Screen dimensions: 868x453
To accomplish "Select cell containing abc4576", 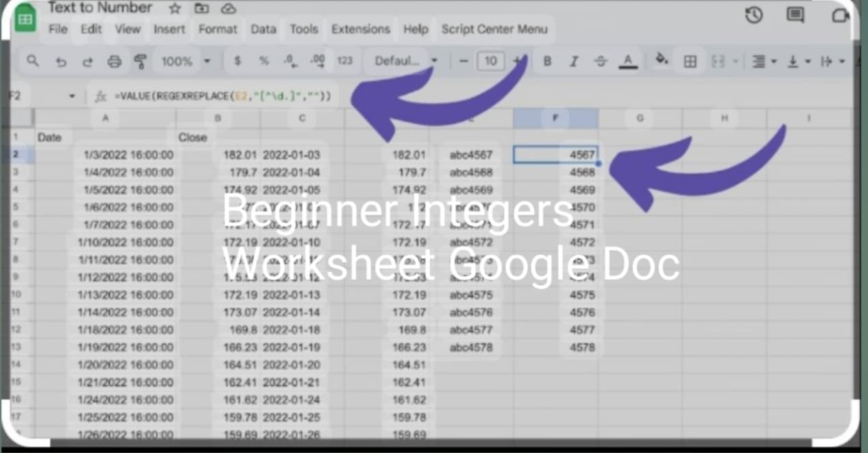I will click(472, 312).
